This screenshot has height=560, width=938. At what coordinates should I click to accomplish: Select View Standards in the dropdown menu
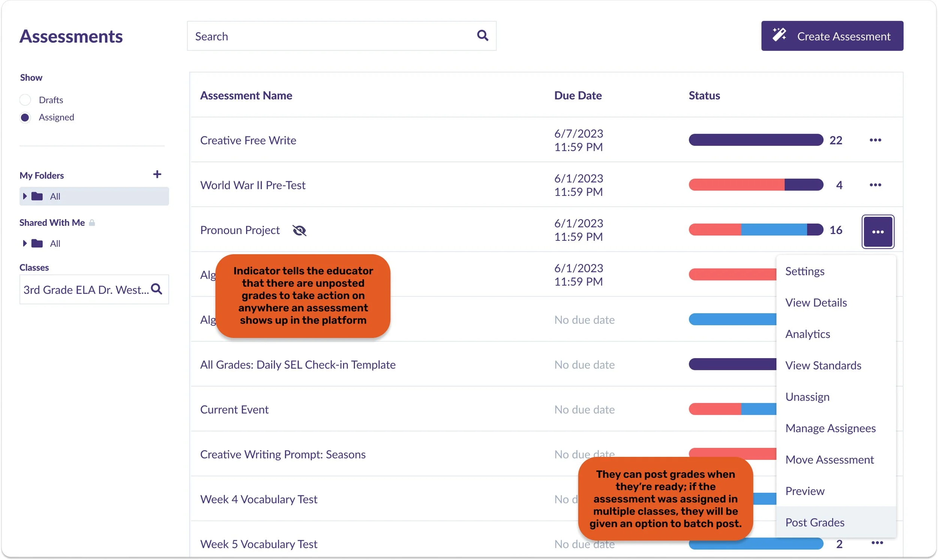(823, 365)
